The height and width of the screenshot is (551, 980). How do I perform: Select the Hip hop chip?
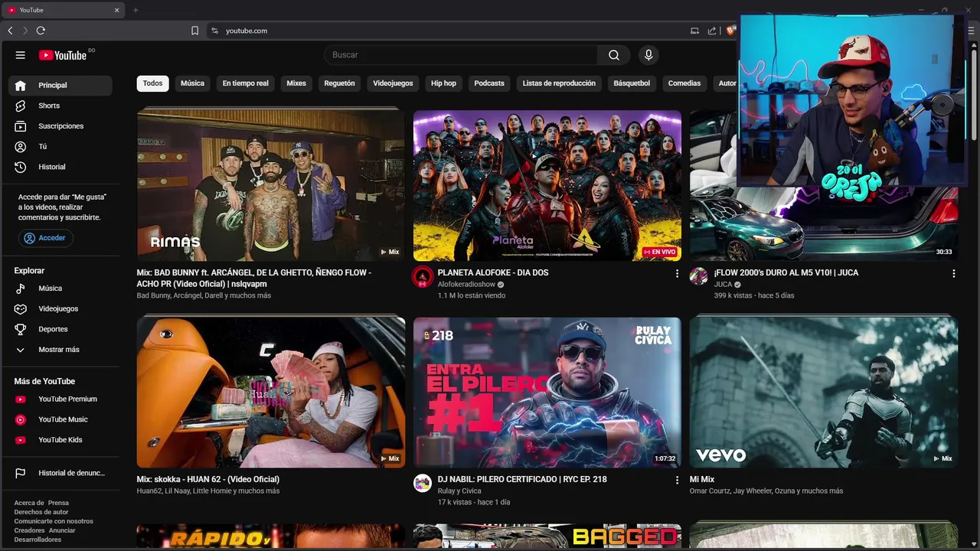point(443,83)
